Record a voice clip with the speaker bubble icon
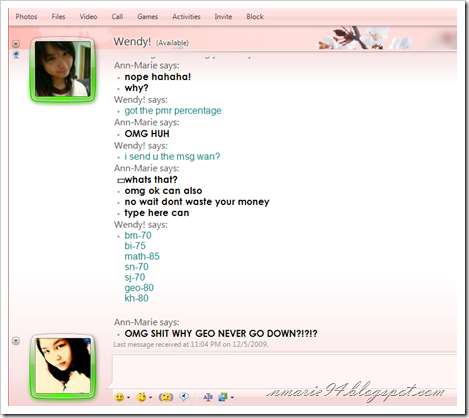Viewport: 469px width, 418px height. coord(184,397)
